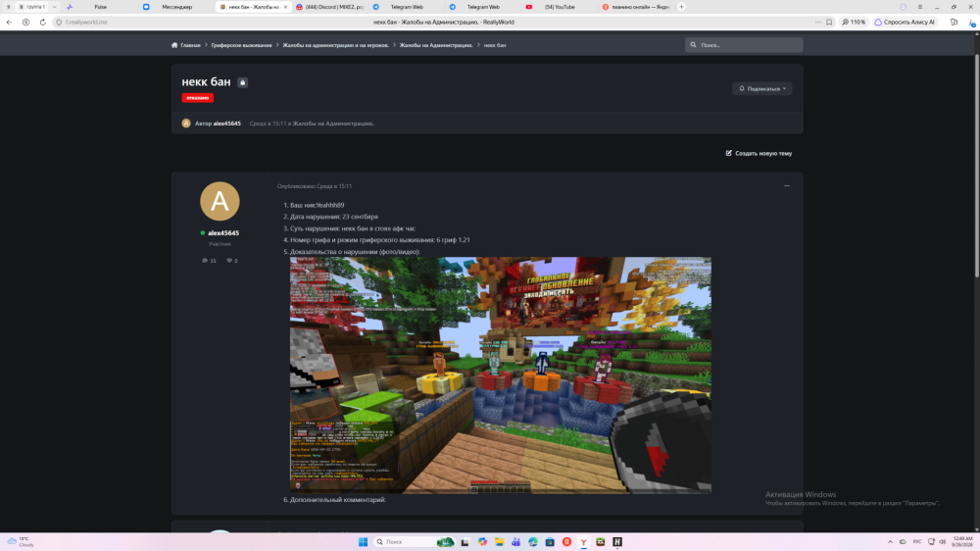
Task: Open the weather widget showing Cloudy
Action: tap(21, 541)
